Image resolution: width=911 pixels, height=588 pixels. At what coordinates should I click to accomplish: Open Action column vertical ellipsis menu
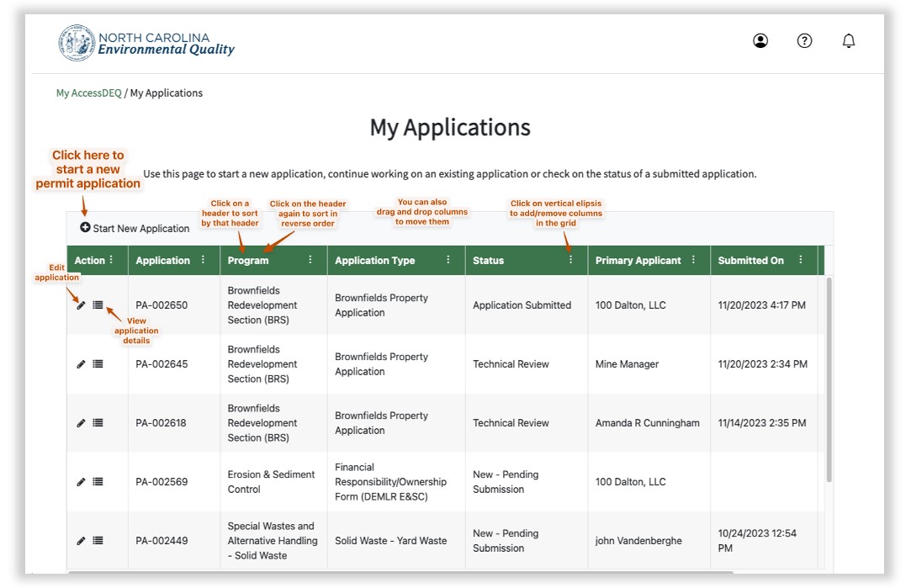[x=111, y=260]
